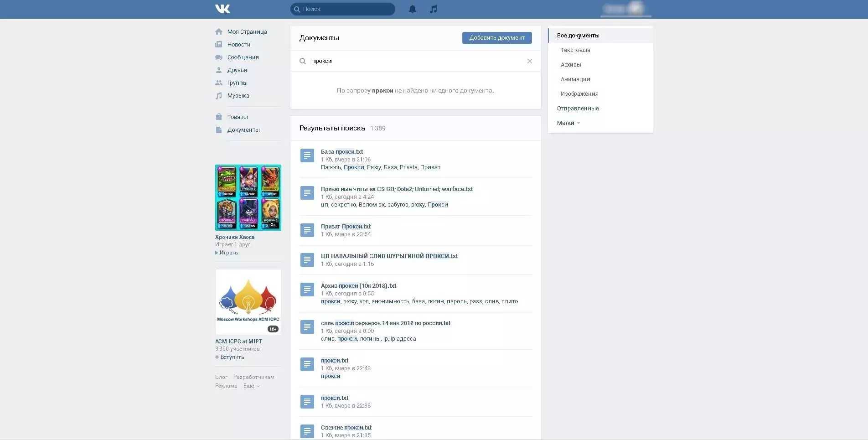Open the profile menu in the header
The width and height of the screenshot is (868, 440).
[625, 9]
